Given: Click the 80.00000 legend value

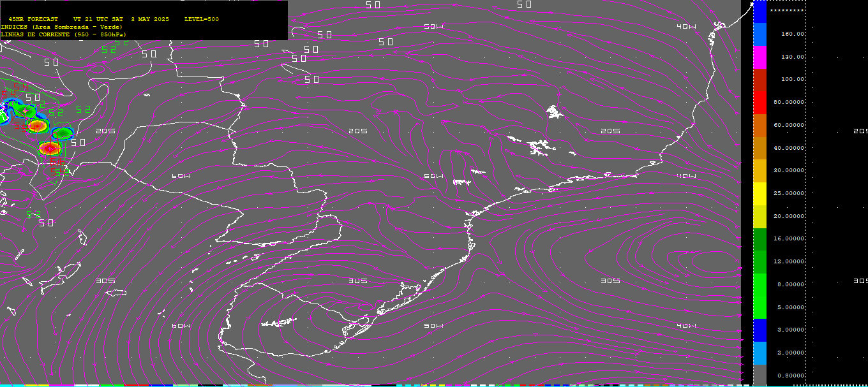Looking at the screenshot, I should click(789, 102).
